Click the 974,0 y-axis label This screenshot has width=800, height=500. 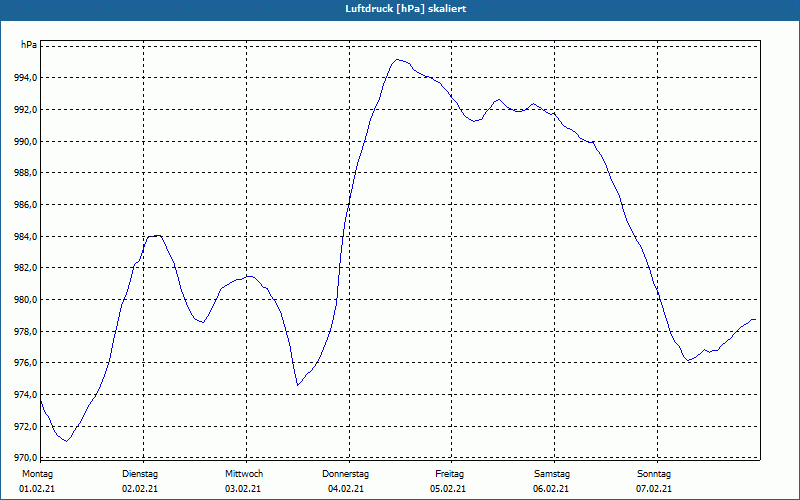point(26,394)
